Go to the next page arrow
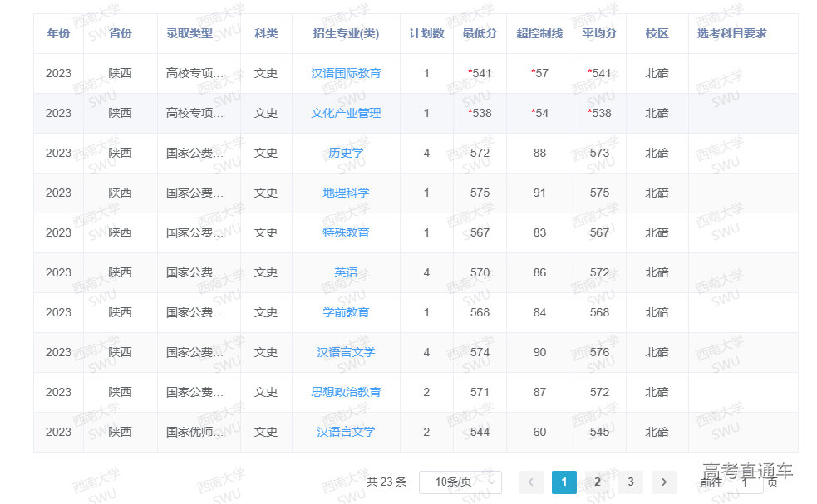 [663, 482]
